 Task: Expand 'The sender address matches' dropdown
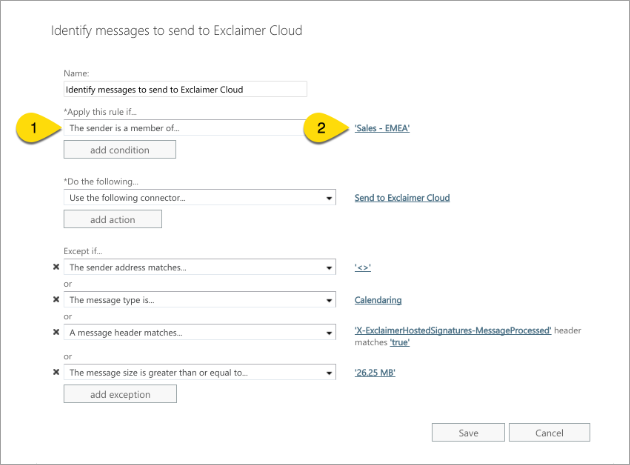(329, 268)
